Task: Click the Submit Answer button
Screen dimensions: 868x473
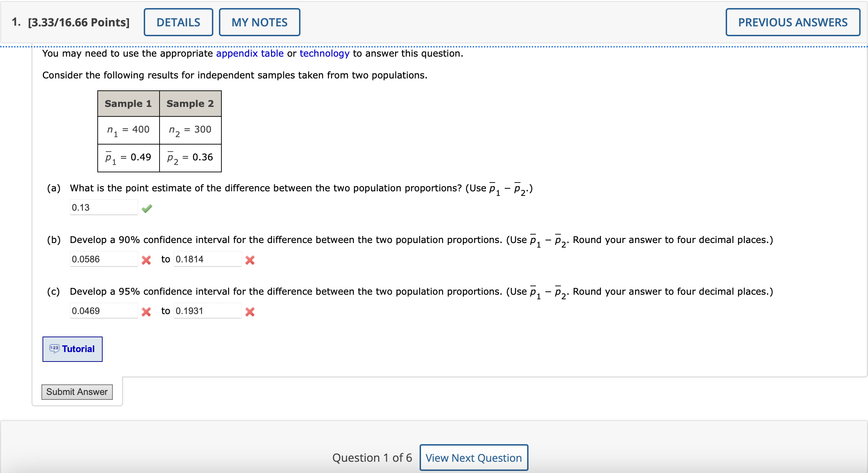Action: pyautogui.click(x=77, y=392)
